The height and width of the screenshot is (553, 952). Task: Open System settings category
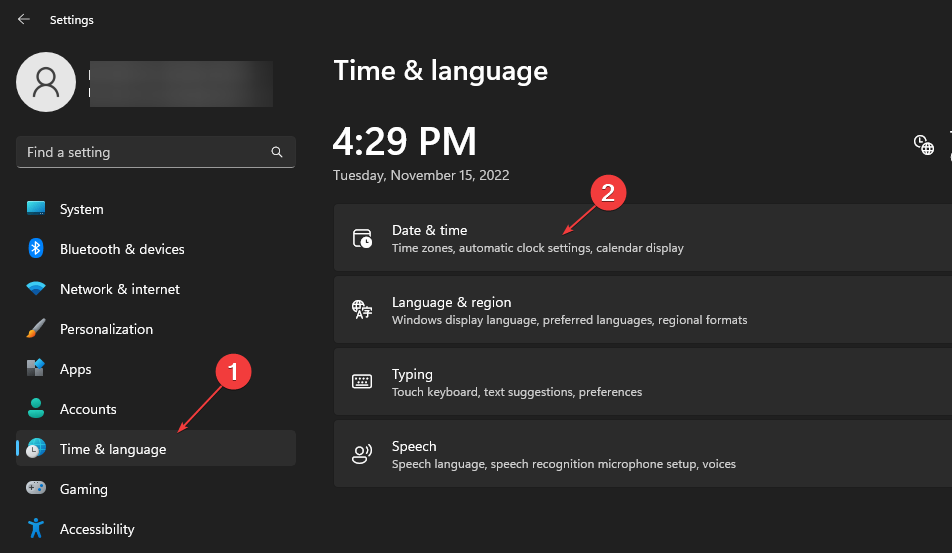(81, 209)
